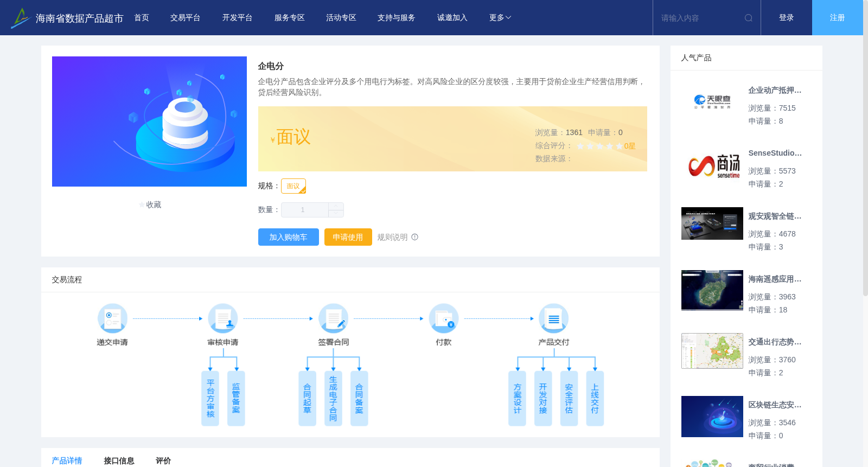Click the 加入购物车 button
This screenshot has height=467, width=868.
point(288,237)
